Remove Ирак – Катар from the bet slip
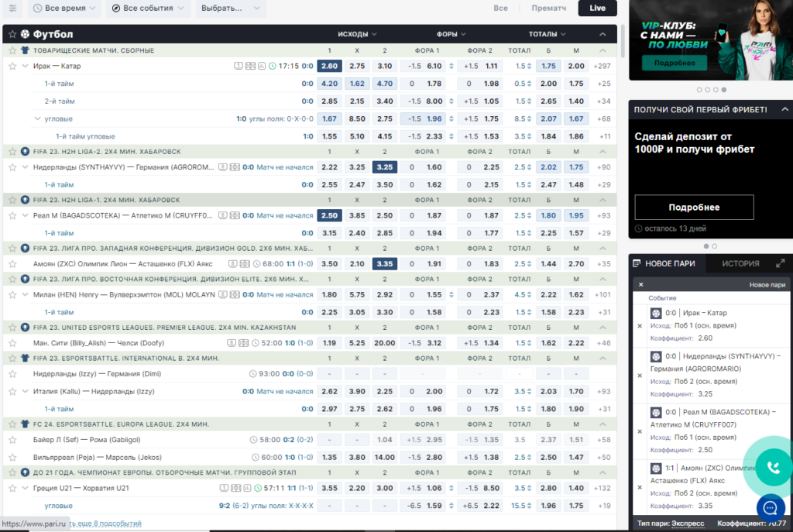Screen dimensions: 793x532 640,326
